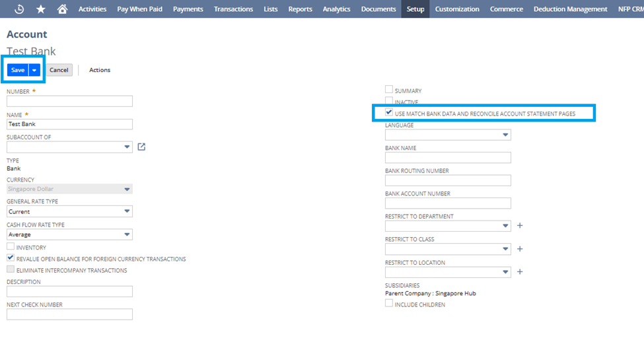Open the Commerce menu
The image size is (644, 350).
[507, 9]
